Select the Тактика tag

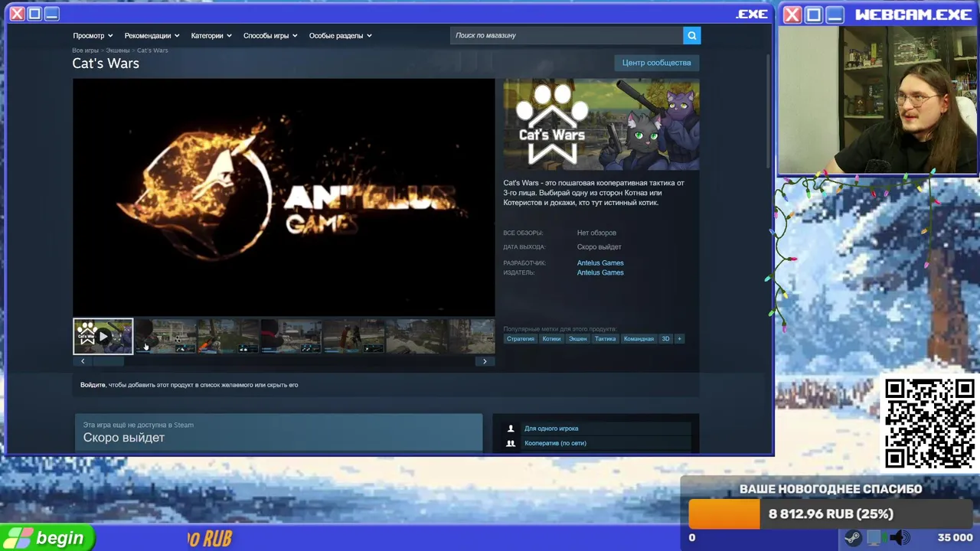click(x=605, y=338)
